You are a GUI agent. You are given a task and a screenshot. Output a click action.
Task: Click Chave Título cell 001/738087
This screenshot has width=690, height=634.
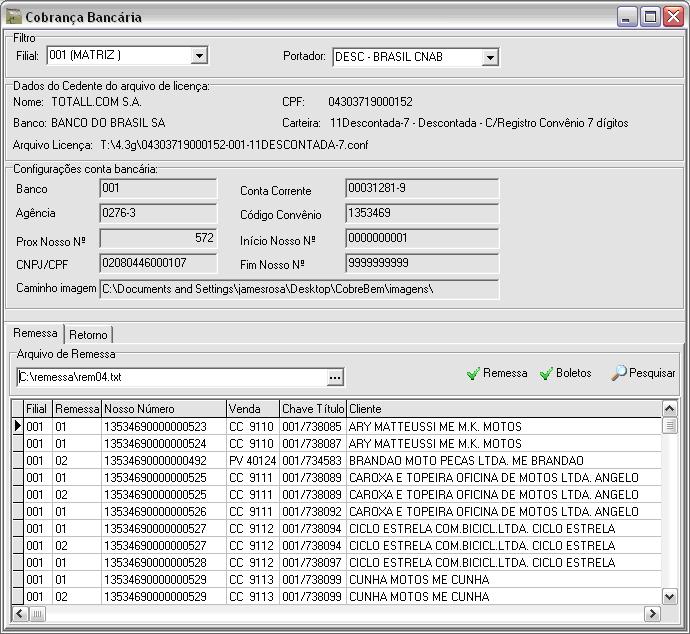coord(313,443)
